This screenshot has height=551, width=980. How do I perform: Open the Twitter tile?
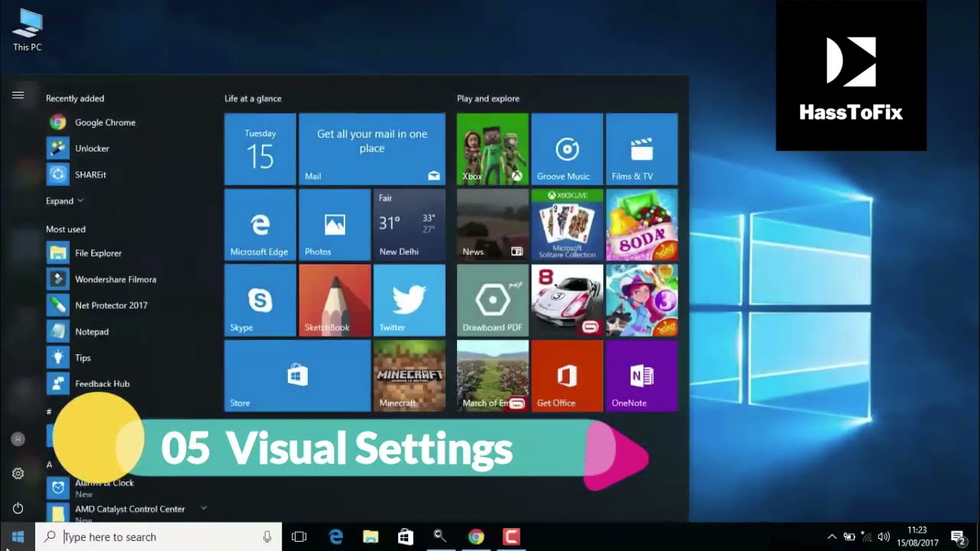[409, 300]
